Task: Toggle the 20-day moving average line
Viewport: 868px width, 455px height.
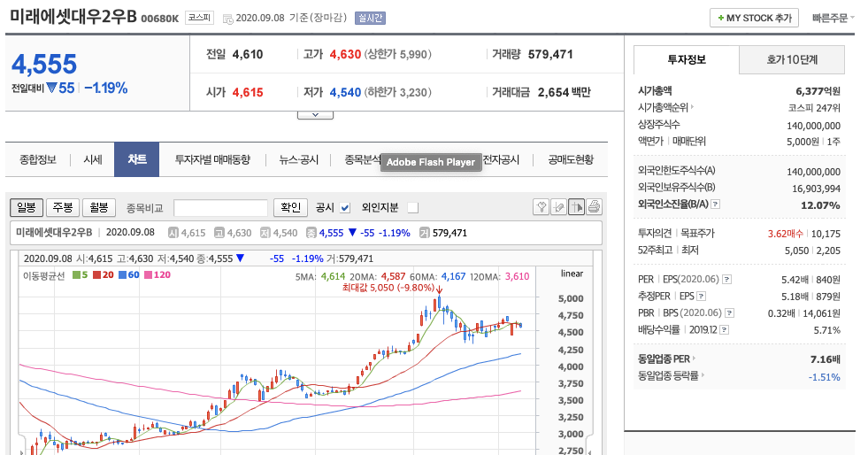Action: point(104,275)
